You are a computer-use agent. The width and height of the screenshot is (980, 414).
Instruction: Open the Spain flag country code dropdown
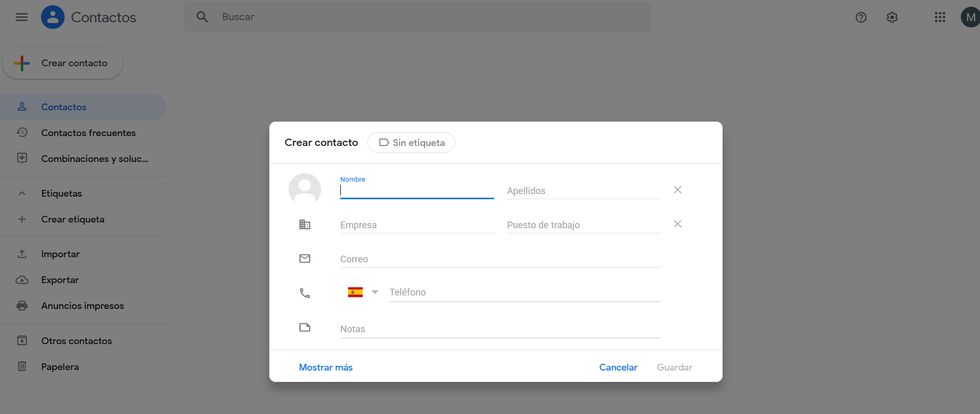363,292
